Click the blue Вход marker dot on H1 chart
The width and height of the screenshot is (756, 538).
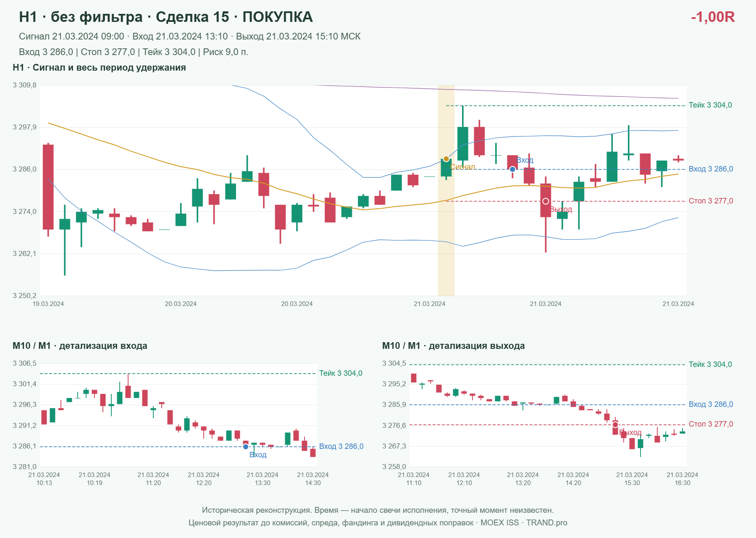pos(512,169)
